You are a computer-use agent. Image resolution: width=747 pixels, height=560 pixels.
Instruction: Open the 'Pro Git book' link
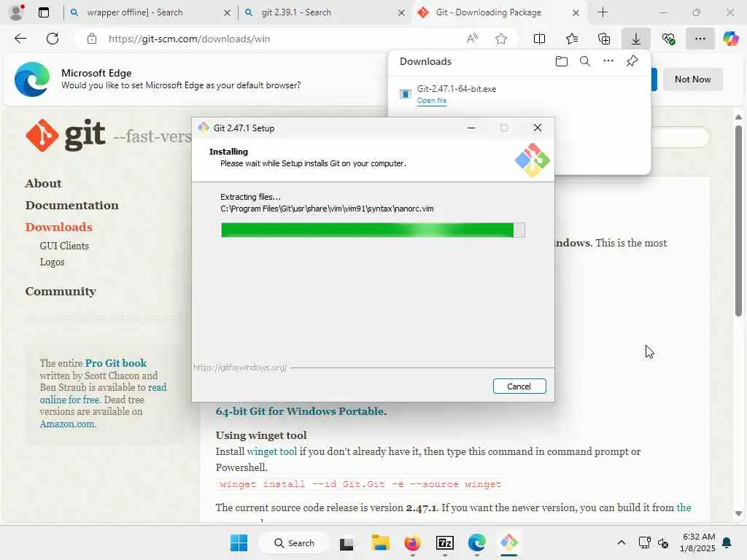pos(116,363)
